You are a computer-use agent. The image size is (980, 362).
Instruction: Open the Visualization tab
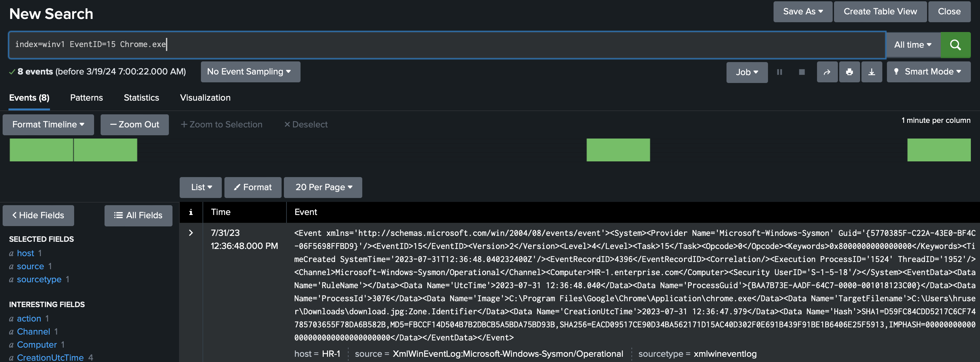205,97
